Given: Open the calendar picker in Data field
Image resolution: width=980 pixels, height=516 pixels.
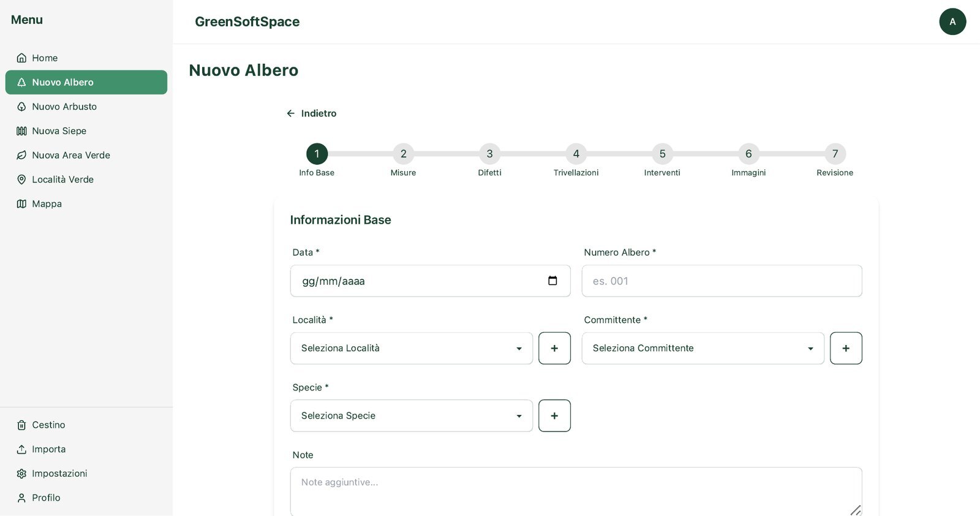Looking at the screenshot, I should click(x=552, y=281).
